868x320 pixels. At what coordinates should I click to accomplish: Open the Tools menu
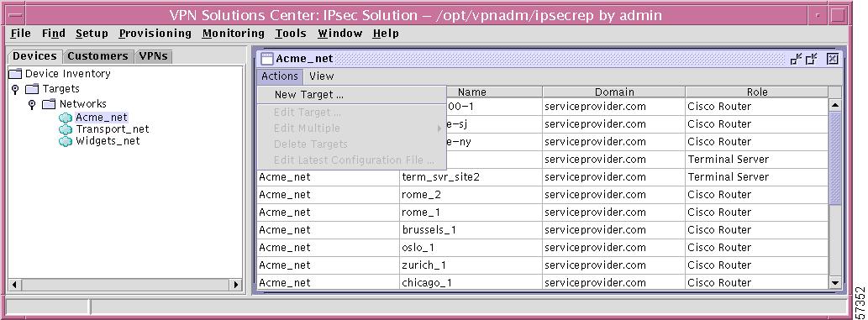tap(291, 34)
